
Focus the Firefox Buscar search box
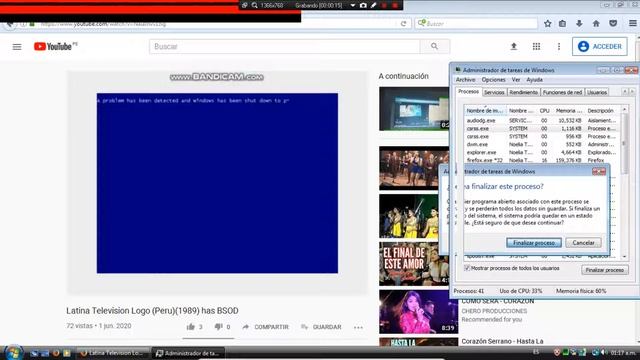tap(476, 24)
